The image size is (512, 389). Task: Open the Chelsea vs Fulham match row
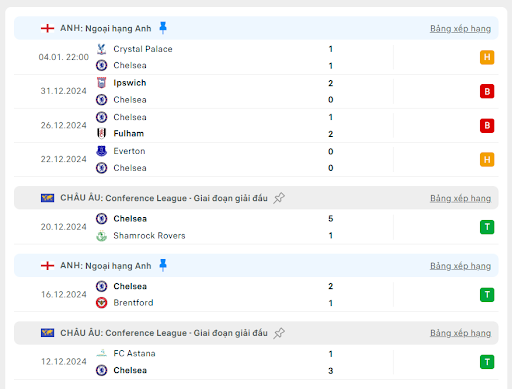pos(256,126)
